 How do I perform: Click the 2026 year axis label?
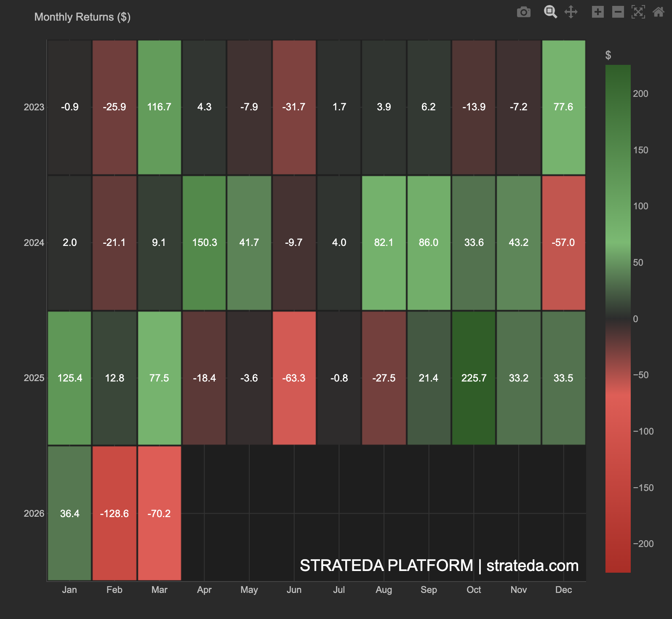click(x=34, y=513)
